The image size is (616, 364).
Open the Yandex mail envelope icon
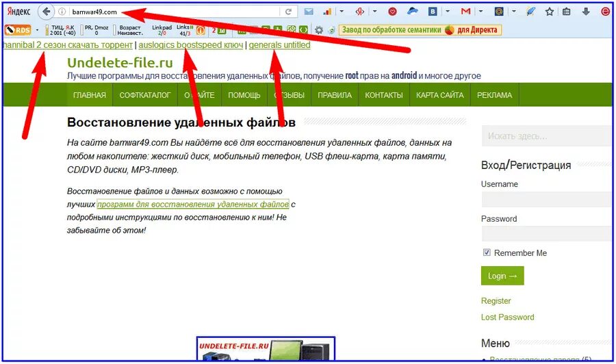click(x=309, y=12)
